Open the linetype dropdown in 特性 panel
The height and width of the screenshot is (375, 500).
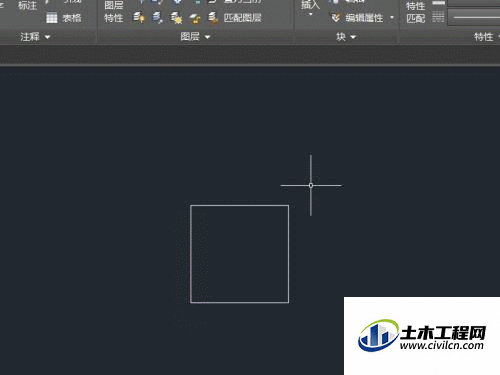474,17
